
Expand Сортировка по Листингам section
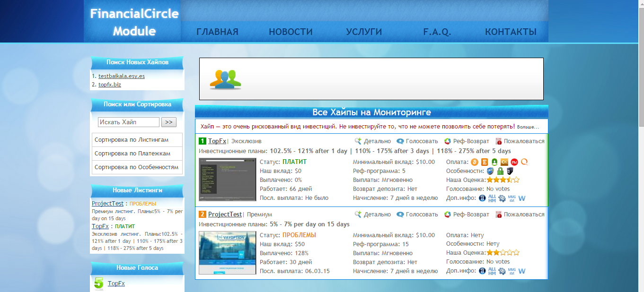137,140
